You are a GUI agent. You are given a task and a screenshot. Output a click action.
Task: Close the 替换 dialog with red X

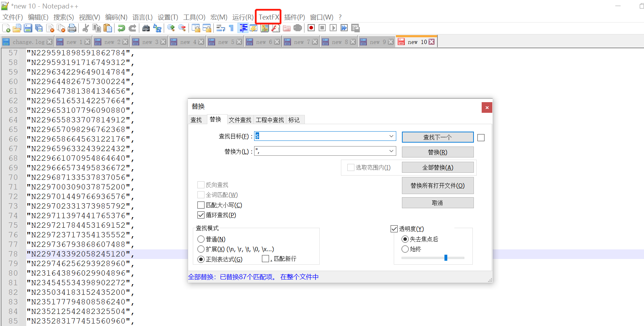click(x=487, y=107)
